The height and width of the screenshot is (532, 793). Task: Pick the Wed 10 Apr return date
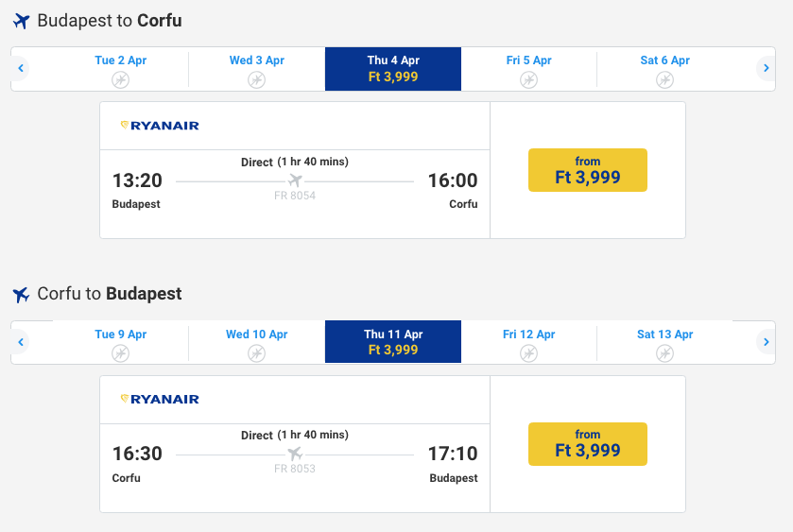click(257, 342)
